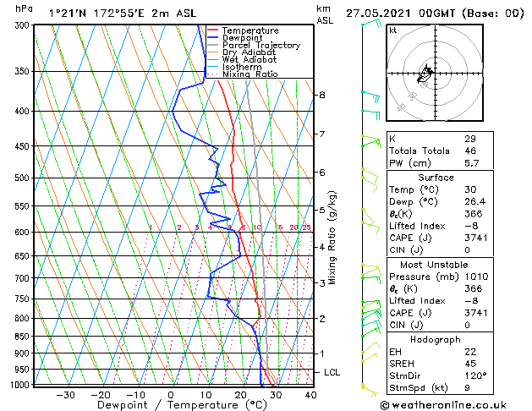This screenshot has width=532, height=411.
Task: Click the K index value 29
Action: point(470,139)
